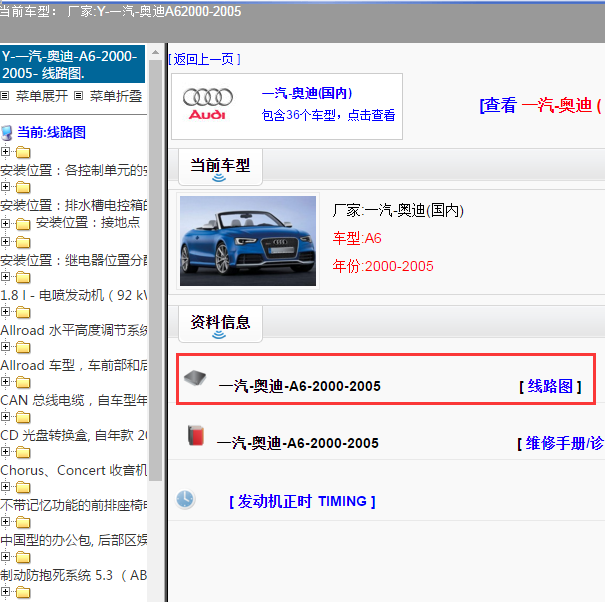
Task: Select tree item 1.8 l - 电喷发动机
Action: 74,295
